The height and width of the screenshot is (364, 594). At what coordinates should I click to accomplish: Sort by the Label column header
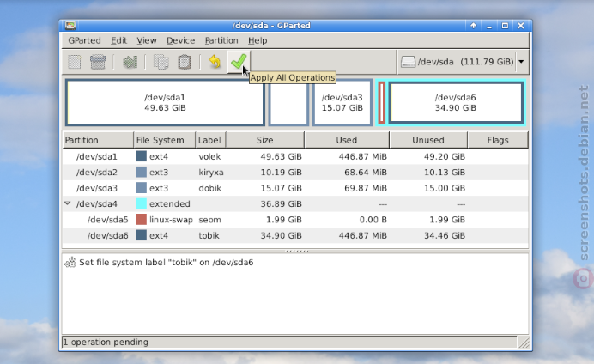tap(210, 140)
